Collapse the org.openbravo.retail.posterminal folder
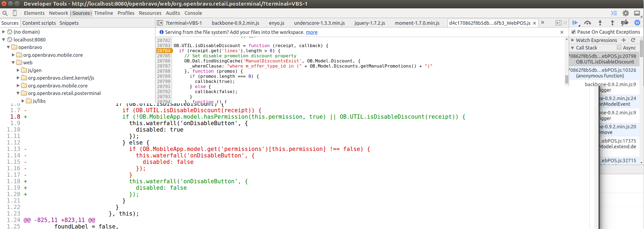The image size is (644, 229). tap(18, 93)
